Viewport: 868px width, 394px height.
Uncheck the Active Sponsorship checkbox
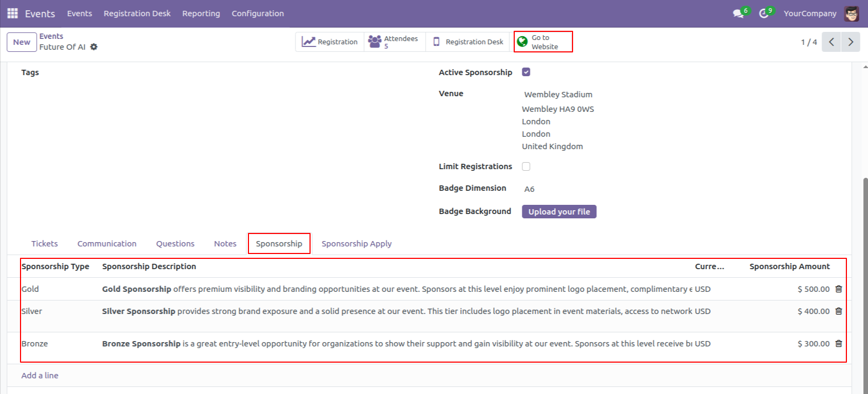coord(526,71)
